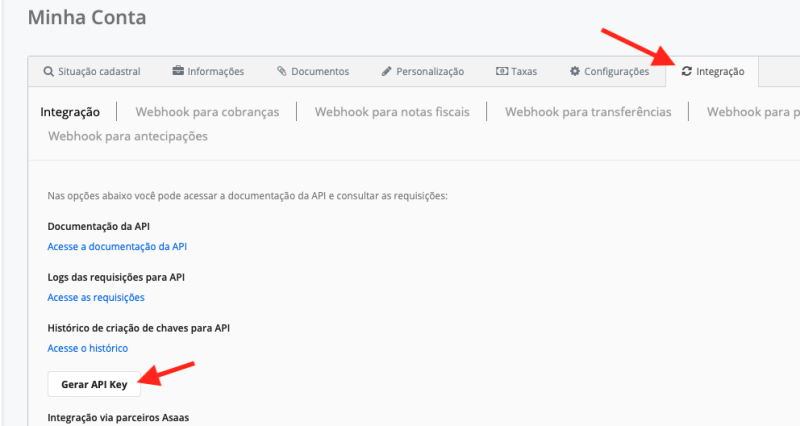Click the Minha Conta page title
The height and width of the screenshot is (426, 800).
pyautogui.click(x=85, y=17)
